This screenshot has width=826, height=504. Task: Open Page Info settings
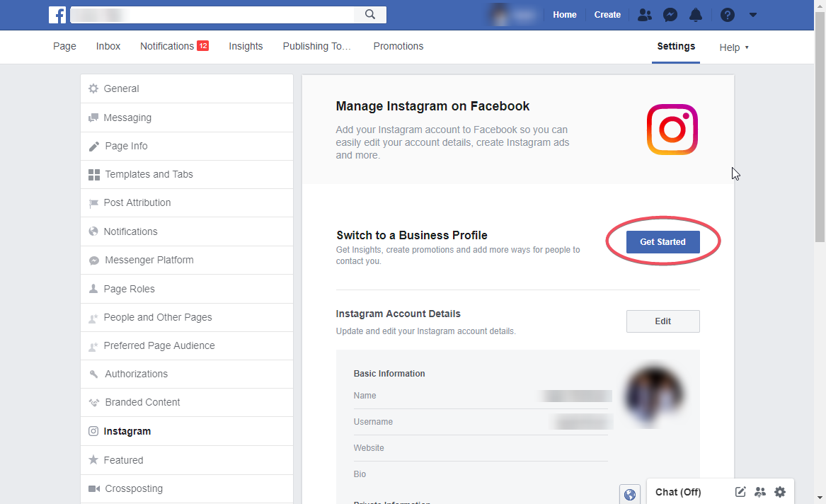pos(187,146)
